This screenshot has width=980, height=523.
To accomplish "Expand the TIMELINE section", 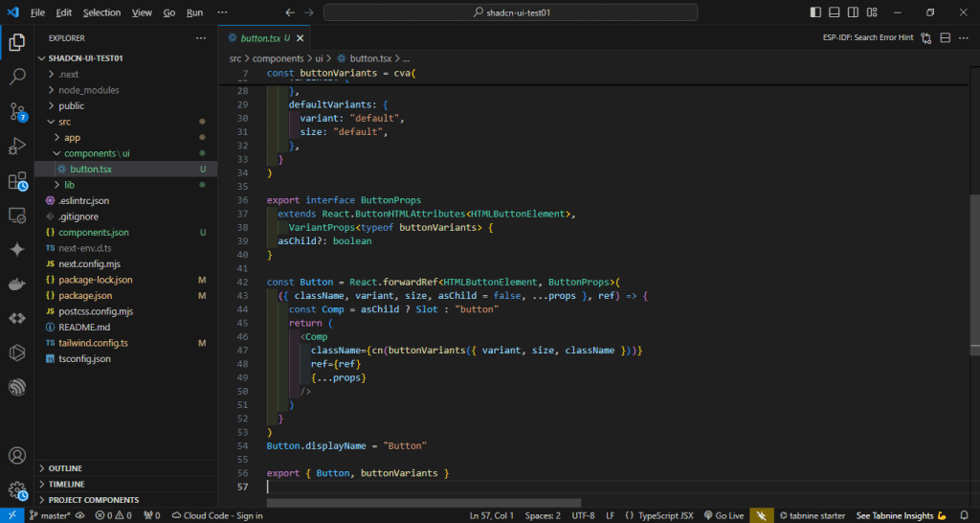I will [x=66, y=484].
